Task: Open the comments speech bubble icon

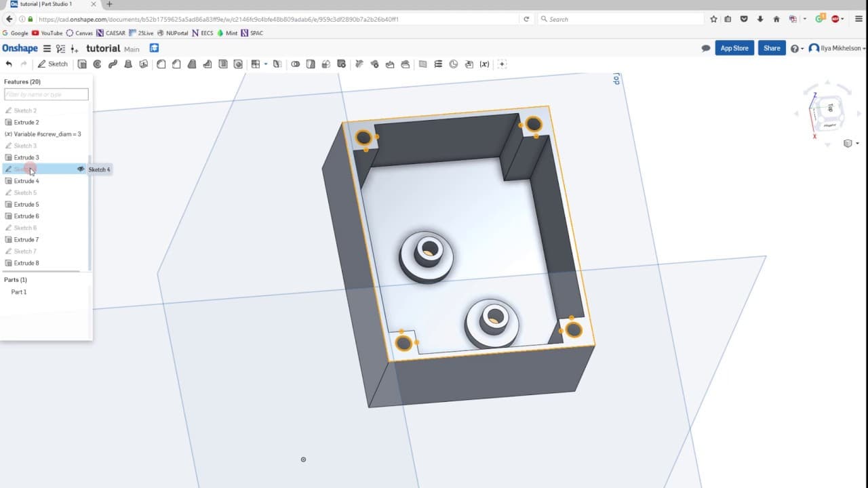Action: 706,49
